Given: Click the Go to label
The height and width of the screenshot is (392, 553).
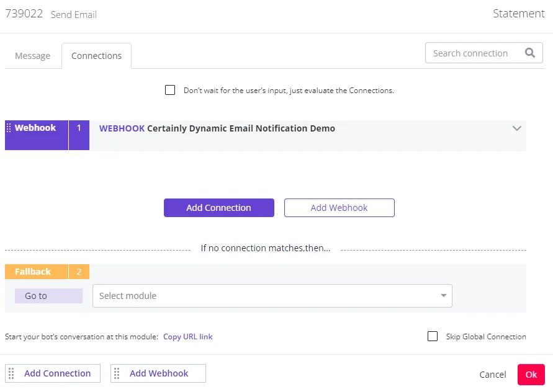Looking at the screenshot, I should (48, 296).
